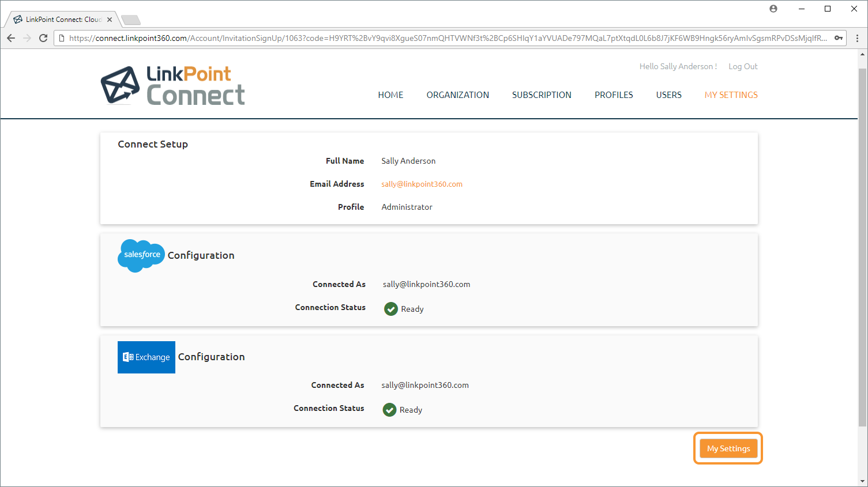Click the orange My Settings button

click(728, 448)
